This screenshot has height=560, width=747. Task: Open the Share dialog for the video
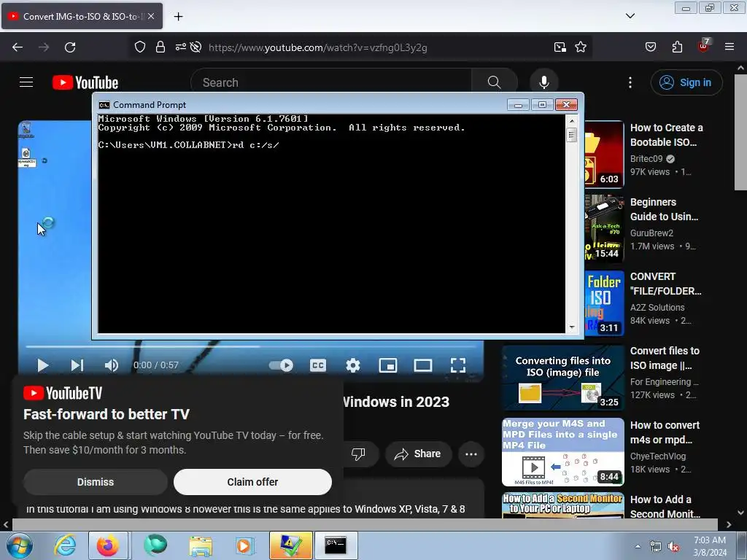(417, 454)
